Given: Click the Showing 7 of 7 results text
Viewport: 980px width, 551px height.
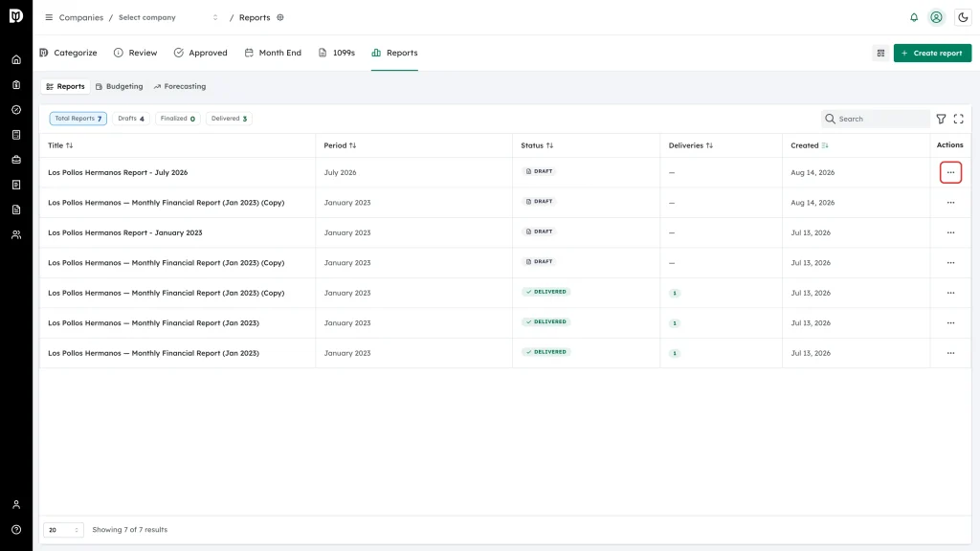Looking at the screenshot, I should click(130, 530).
